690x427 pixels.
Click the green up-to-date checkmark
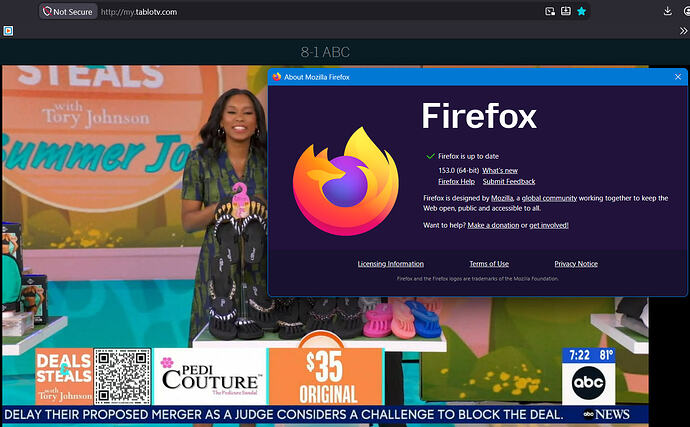pyautogui.click(x=430, y=156)
